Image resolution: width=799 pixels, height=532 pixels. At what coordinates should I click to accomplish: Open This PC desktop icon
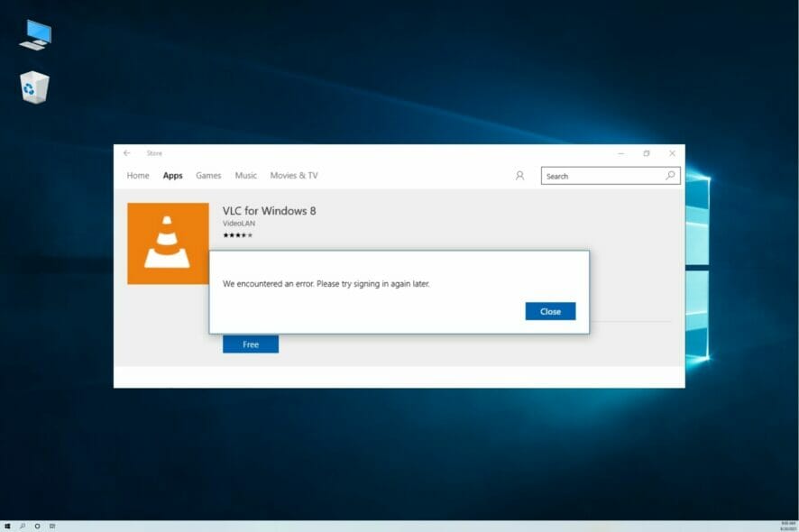click(36, 34)
